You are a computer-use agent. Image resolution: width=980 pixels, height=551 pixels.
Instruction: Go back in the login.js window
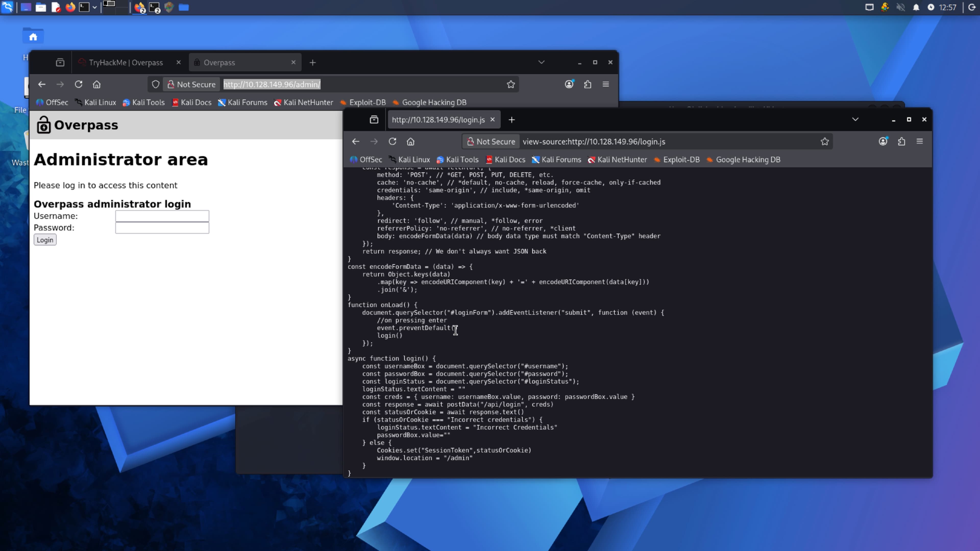[356, 142]
